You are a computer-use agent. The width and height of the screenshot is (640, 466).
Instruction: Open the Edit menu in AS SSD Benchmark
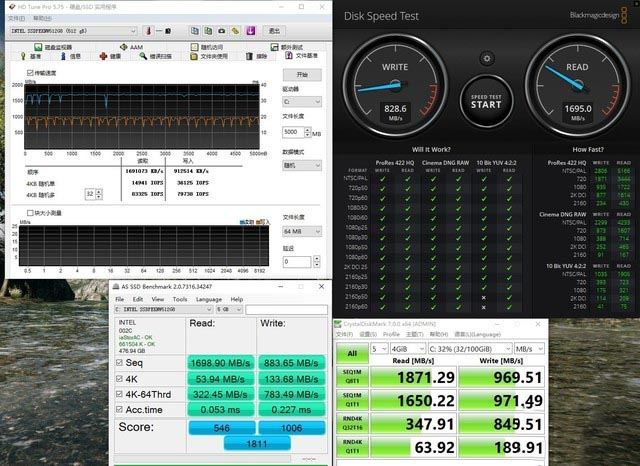[138, 299]
